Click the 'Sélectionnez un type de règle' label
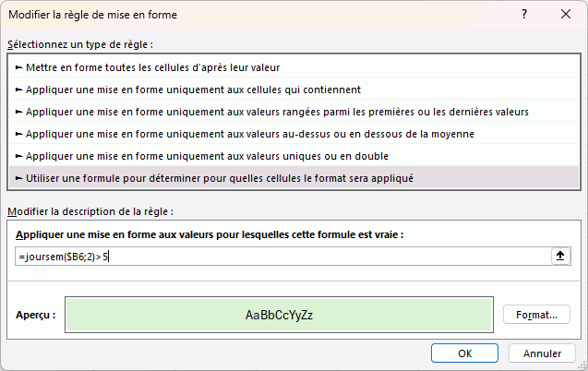Viewport: 588px width, 371px height. [x=79, y=44]
